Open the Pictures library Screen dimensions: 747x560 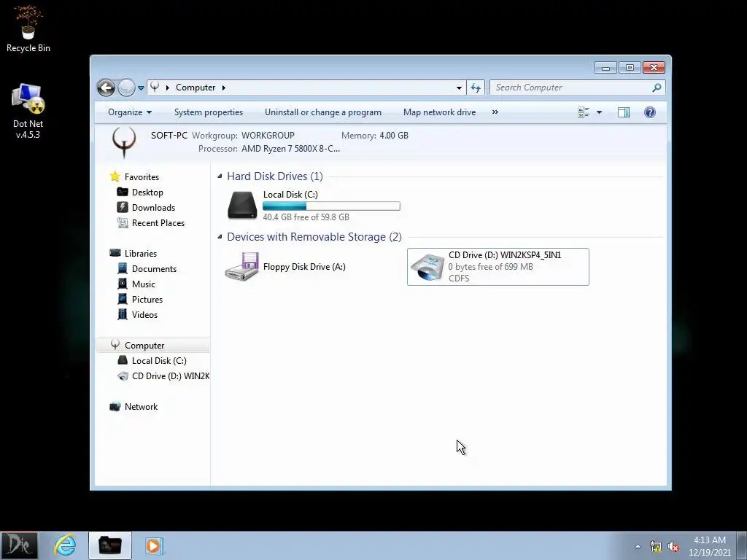click(147, 300)
